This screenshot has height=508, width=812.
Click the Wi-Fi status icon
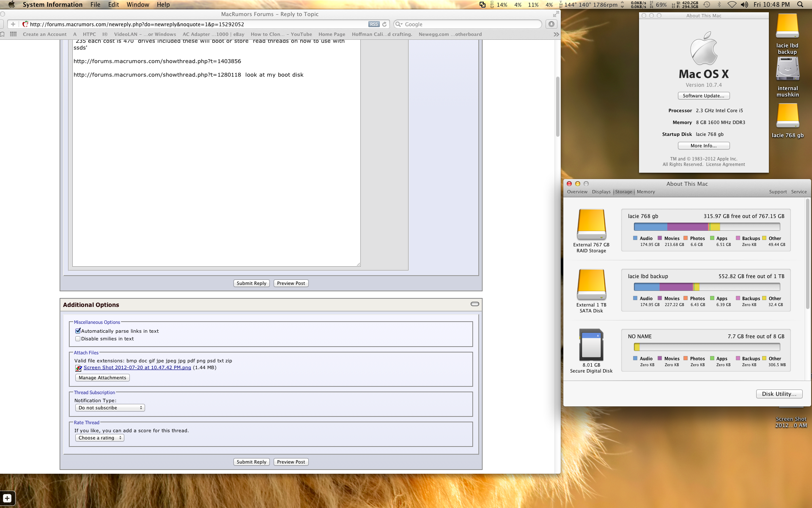click(x=732, y=5)
